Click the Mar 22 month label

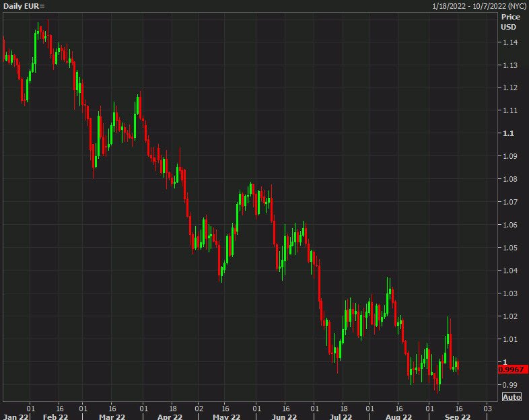coord(112,417)
